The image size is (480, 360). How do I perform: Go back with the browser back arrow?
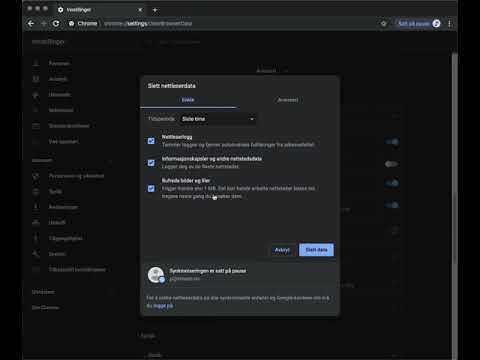pyautogui.click(x=31, y=24)
